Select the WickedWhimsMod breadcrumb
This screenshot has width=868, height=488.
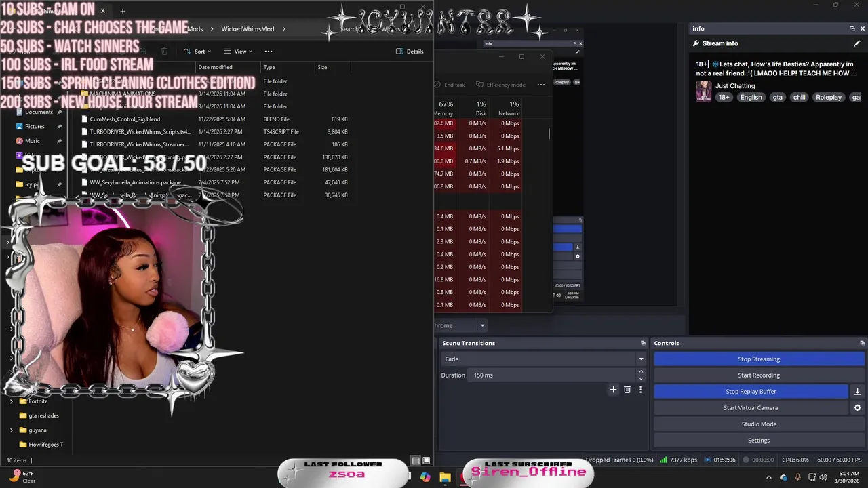[x=248, y=28]
